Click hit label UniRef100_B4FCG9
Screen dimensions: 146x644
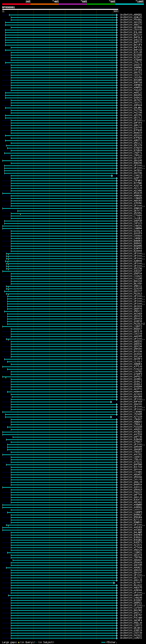131,50
